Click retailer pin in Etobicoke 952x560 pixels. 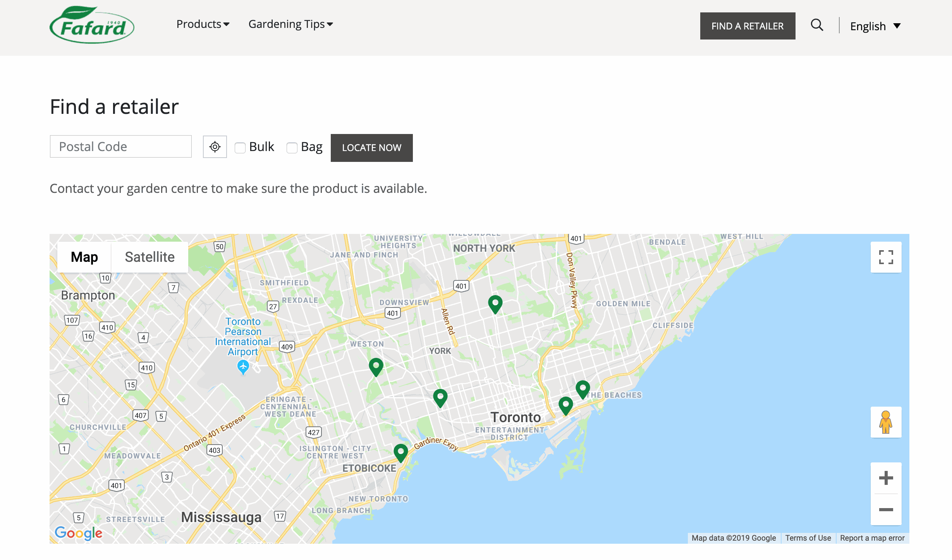400,452
